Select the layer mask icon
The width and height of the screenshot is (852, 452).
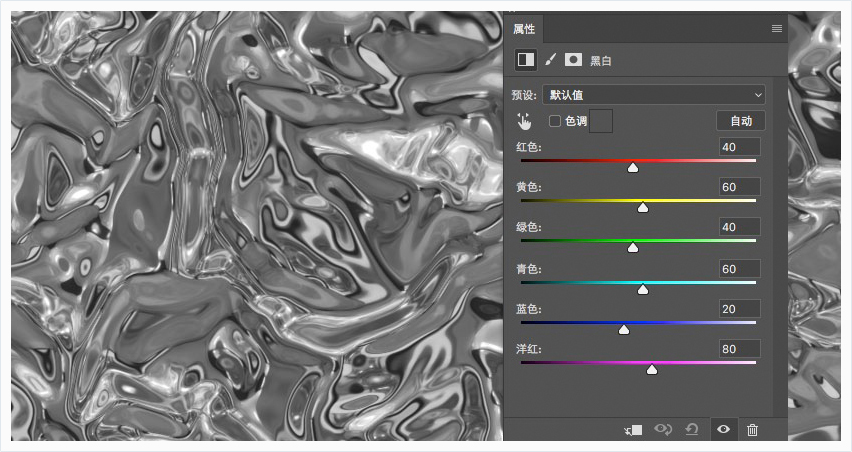[x=573, y=60]
